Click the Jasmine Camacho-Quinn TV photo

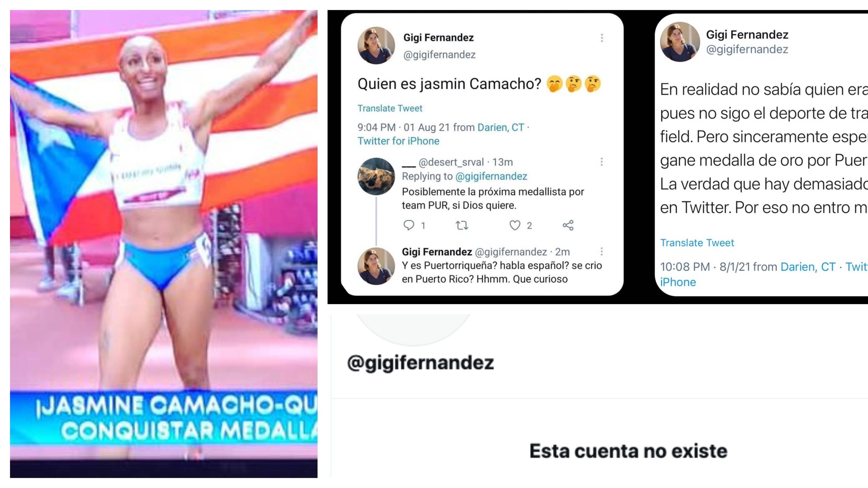click(x=164, y=244)
